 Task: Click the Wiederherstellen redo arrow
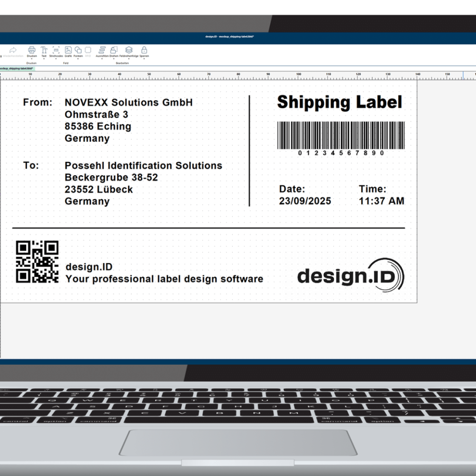click(13, 50)
